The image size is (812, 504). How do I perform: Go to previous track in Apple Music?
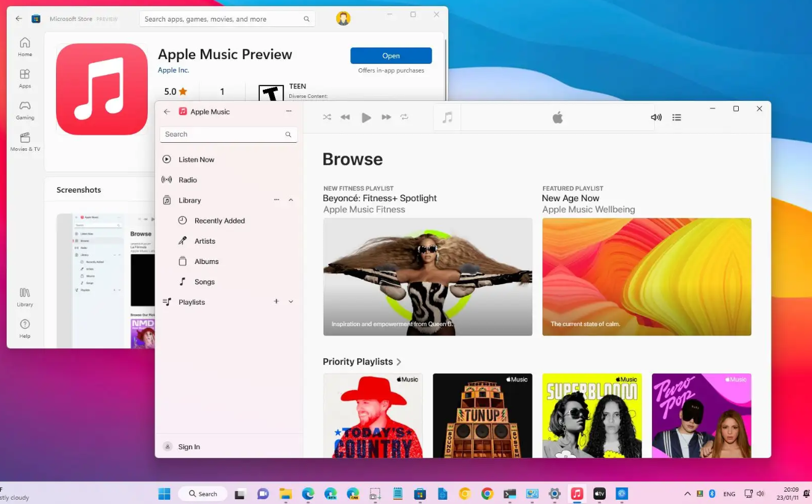coord(345,117)
